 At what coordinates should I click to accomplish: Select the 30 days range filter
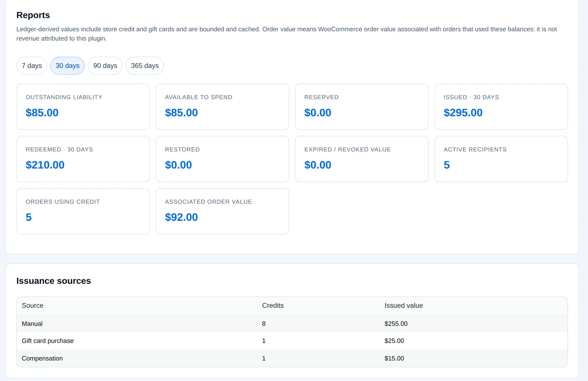pyautogui.click(x=67, y=66)
